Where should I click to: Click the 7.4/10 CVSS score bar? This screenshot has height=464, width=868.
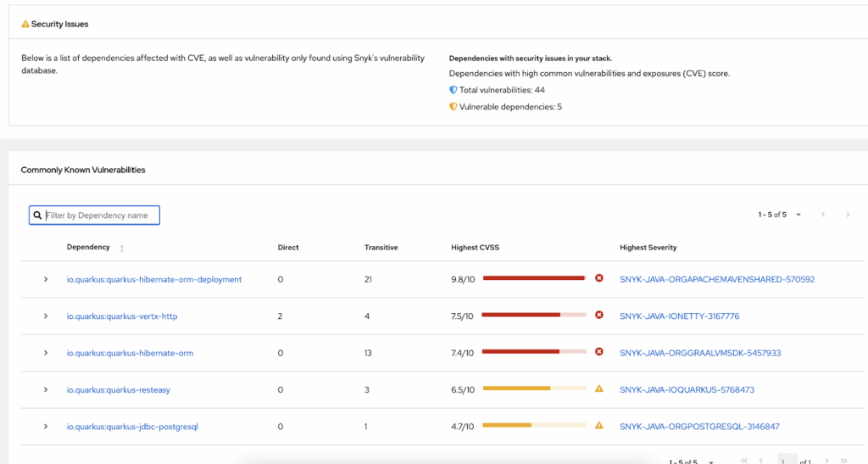(534, 351)
